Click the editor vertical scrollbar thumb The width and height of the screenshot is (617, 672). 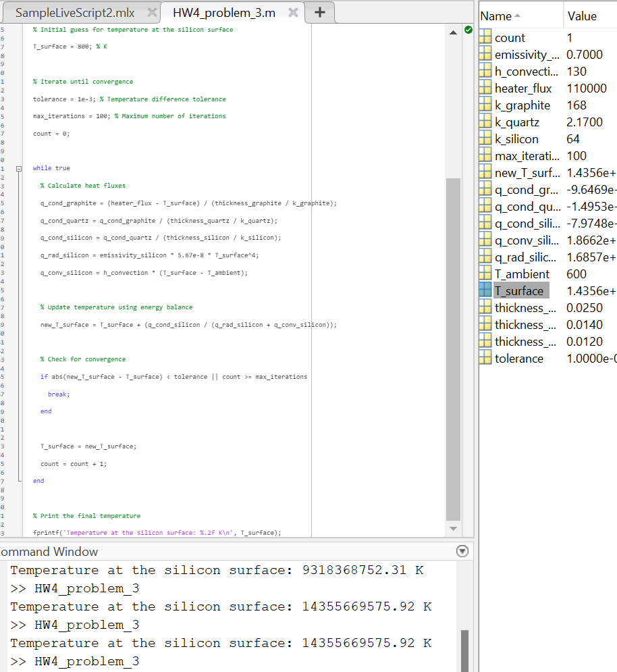[x=453, y=349]
